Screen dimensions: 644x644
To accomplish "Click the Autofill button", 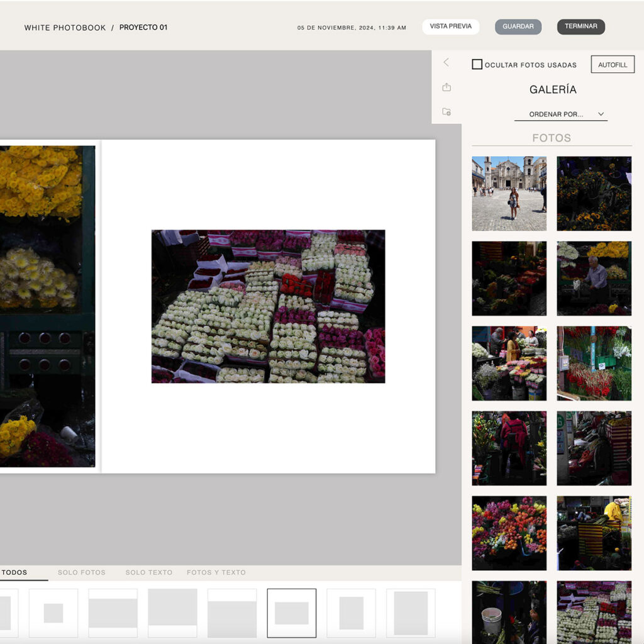I will tap(613, 65).
